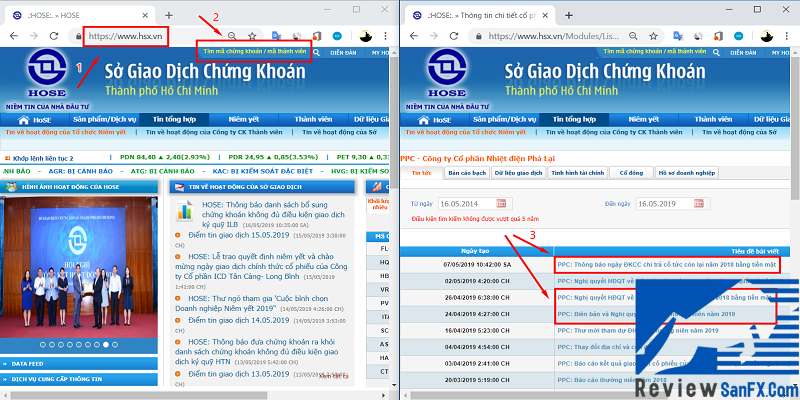This screenshot has height=400, width=800.
Task: Click the 'Đến ngày' date field 16.05.2019
Action: [663, 204]
